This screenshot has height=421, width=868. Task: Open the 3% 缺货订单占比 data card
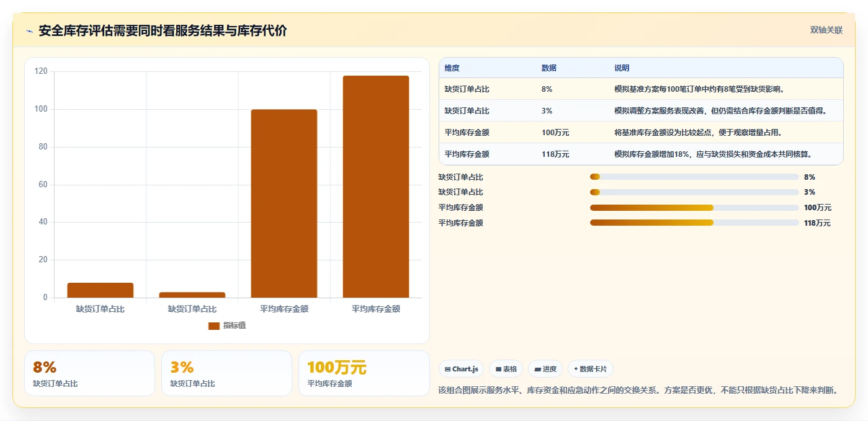pos(226,373)
